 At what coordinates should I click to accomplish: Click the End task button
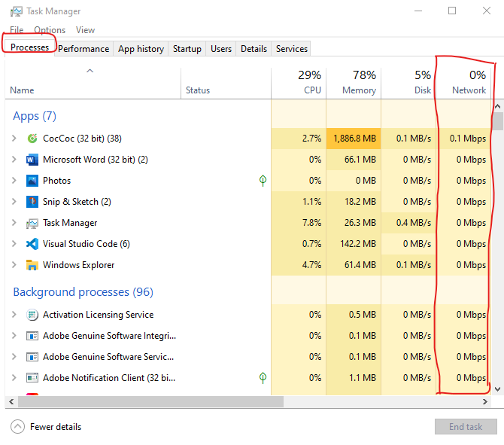click(x=466, y=427)
